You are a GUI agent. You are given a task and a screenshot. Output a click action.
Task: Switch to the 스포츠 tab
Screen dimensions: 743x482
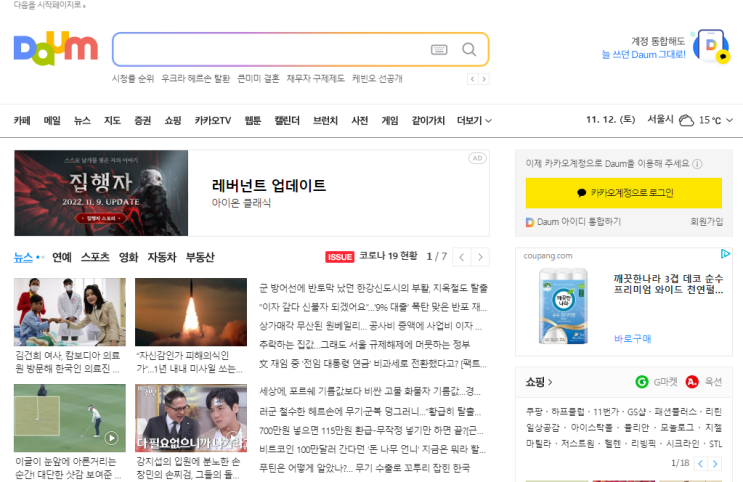click(x=95, y=257)
